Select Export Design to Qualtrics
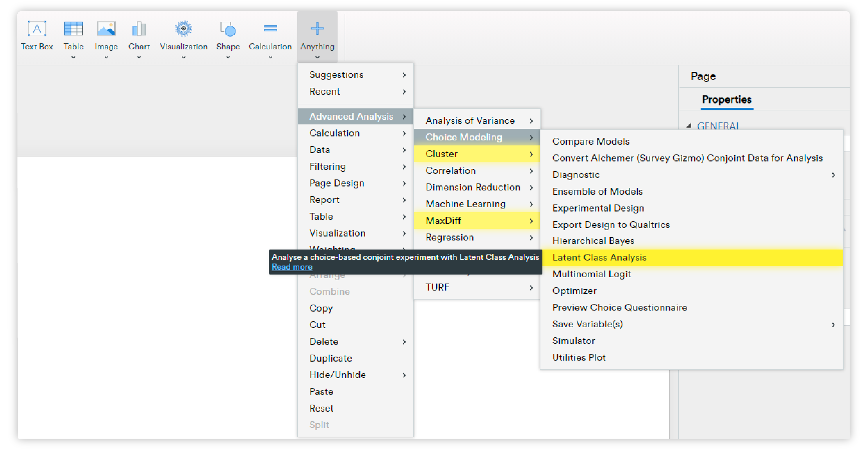868x454 pixels. 692,225
